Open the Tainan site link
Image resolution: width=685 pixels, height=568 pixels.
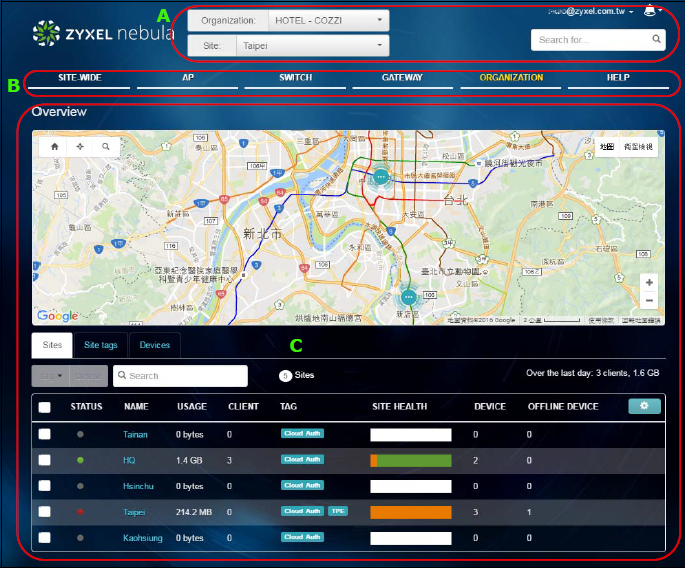point(135,435)
